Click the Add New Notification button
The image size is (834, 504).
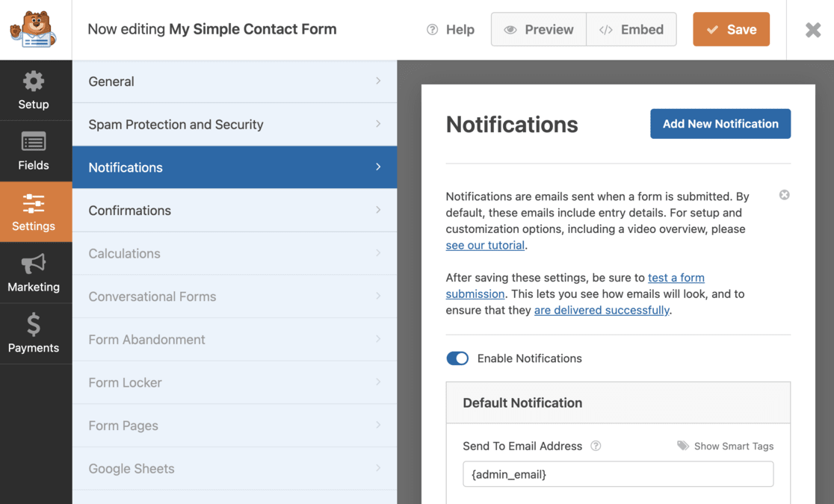pyautogui.click(x=720, y=123)
